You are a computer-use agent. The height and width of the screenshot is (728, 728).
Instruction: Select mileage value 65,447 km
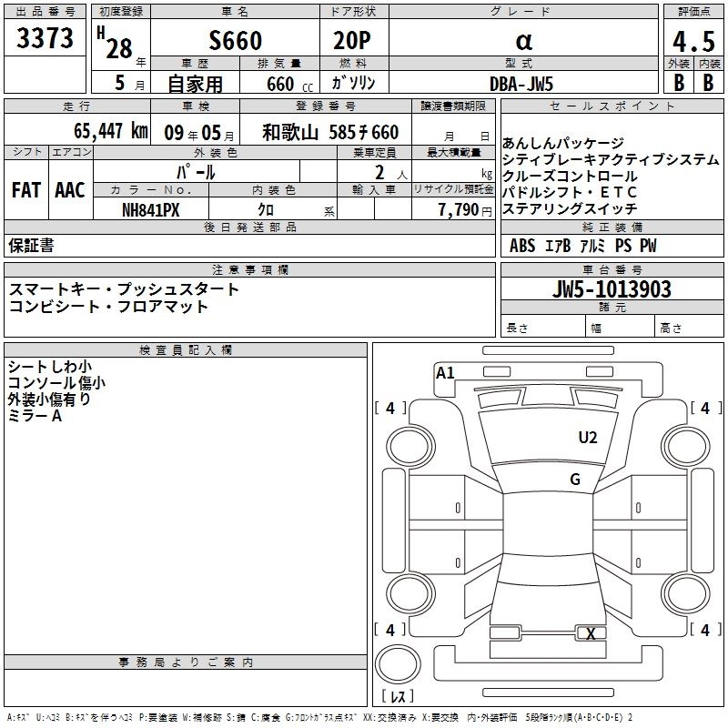pyautogui.click(x=111, y=131)
